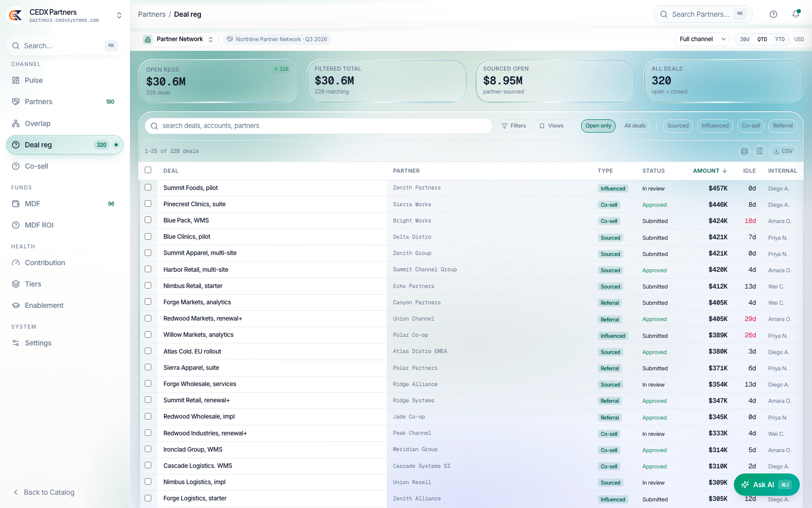Switch the date range to YTD
Viewport: 812px width, 508px height.
780,39
